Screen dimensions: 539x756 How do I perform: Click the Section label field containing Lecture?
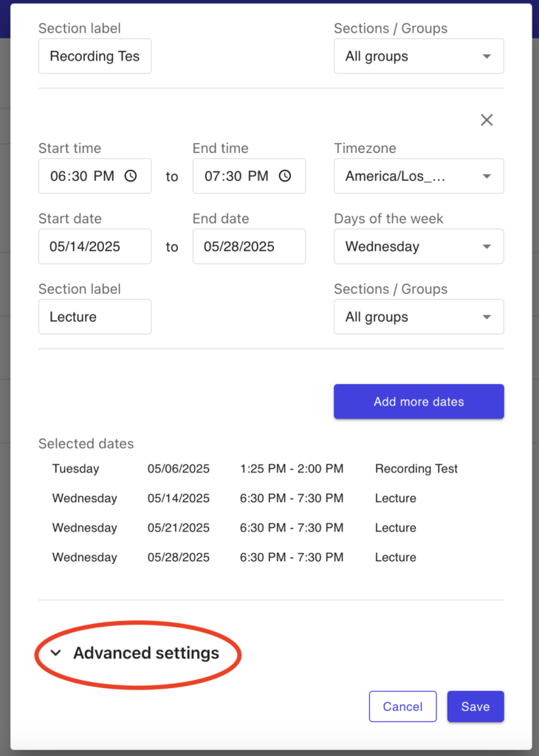click(95, 317)
